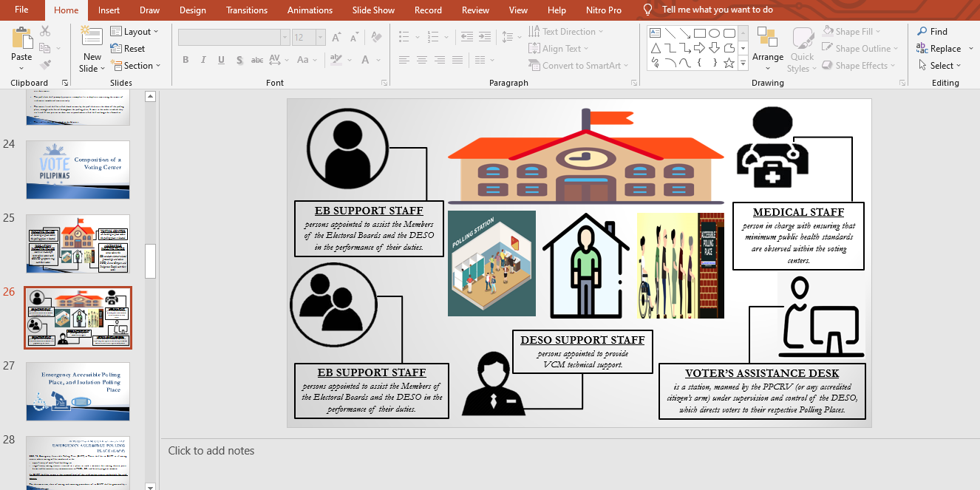Image resolution: width=980 pixels, height=490 pixels.
Task: Click the Find magnifier button
Action: 932,32
